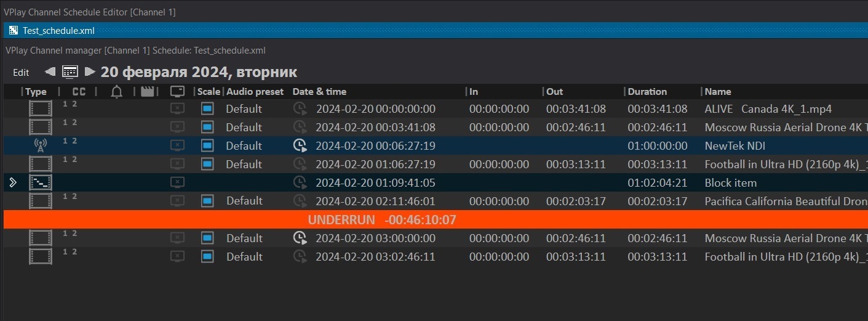The image size is (868, 321).
Task: Click date heading 20 февраля 2024, вторник
Action: [x=199, y=72]
